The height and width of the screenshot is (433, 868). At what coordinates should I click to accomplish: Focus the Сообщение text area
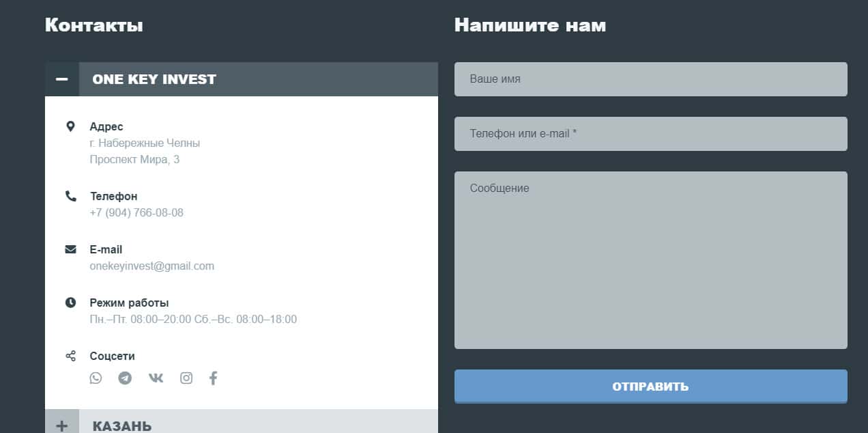tap(651, 260)
